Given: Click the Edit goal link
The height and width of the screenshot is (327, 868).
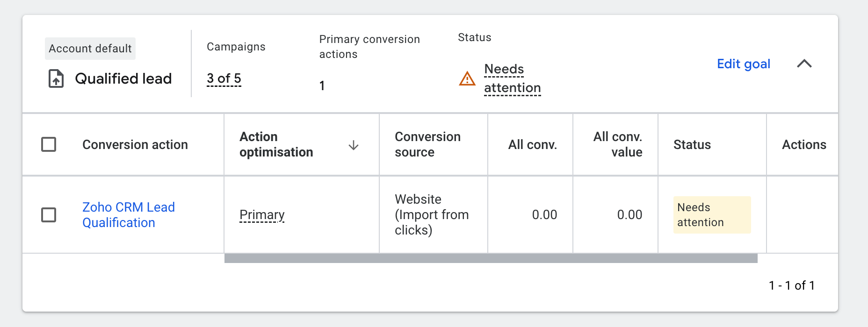Looking at the screenshot, I should tap(744, 64).
